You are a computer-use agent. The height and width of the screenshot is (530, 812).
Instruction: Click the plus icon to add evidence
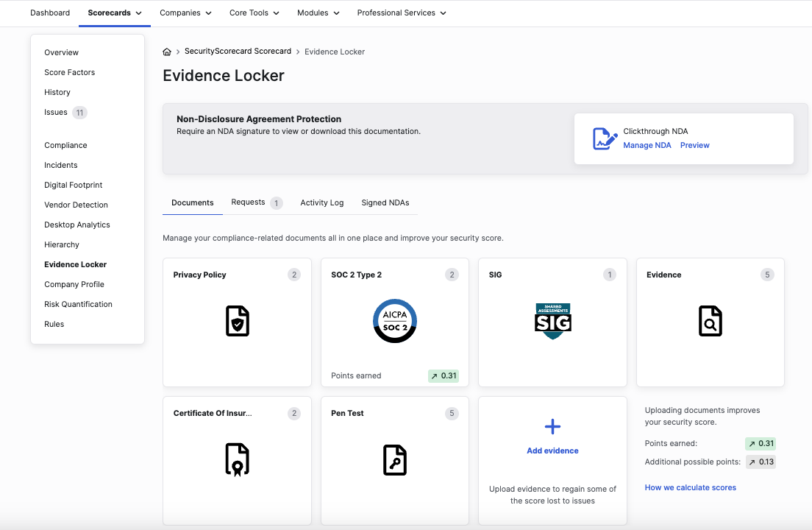point(552,427)
